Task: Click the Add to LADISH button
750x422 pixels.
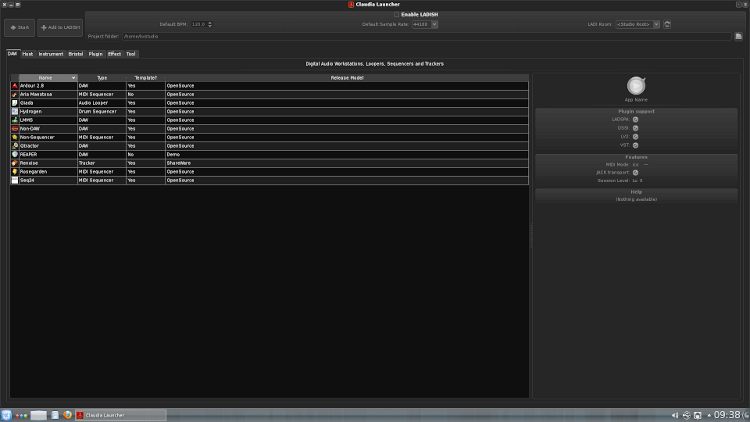Action: pyautogui.click(x=60, y=28)
